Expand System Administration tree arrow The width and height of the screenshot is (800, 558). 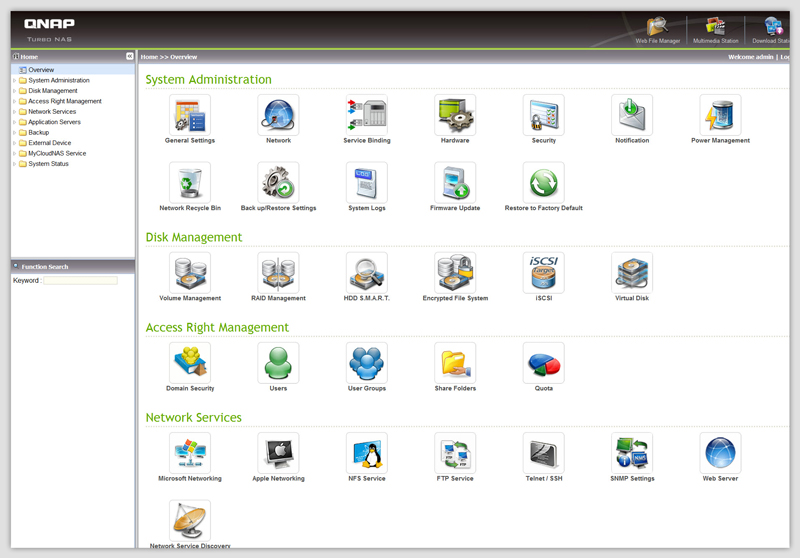point(14,81)
